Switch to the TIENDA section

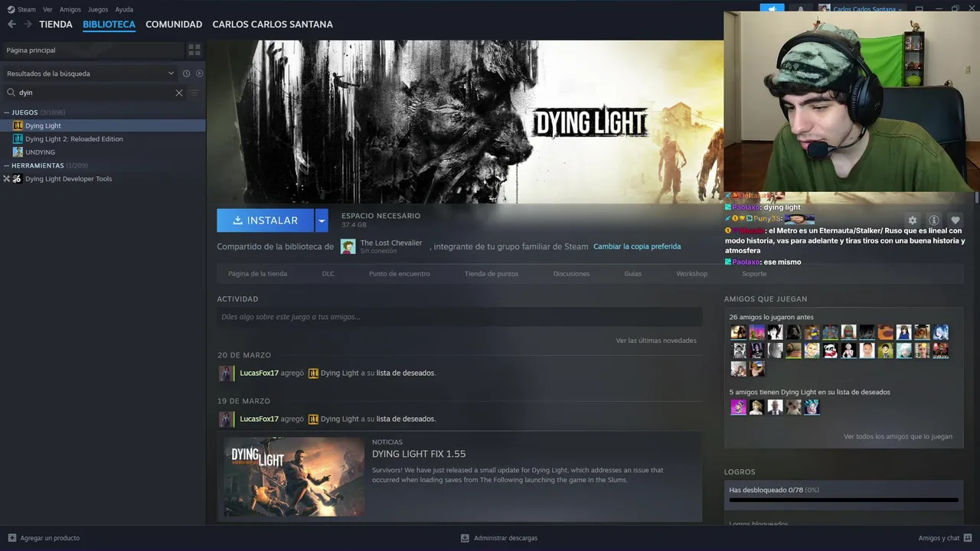tap(56, 24)
